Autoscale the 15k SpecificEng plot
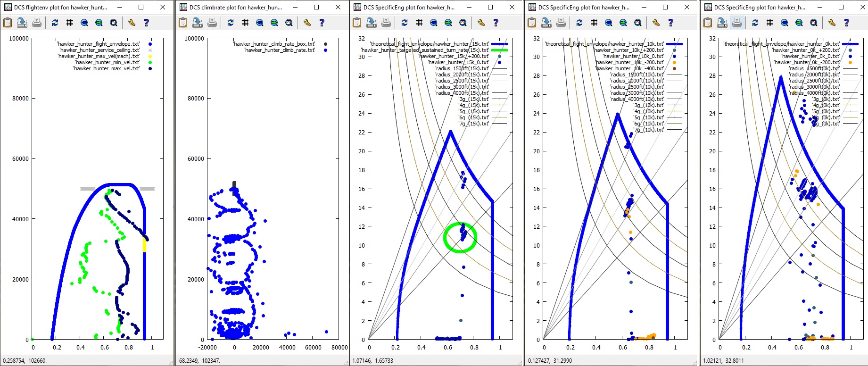The image size is (868, 366). pyautogui.click(x=463, y=23)
